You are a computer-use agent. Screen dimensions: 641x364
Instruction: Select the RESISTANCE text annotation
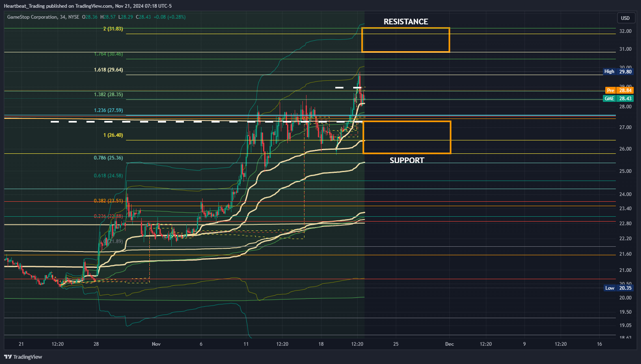tap(406, 22)
